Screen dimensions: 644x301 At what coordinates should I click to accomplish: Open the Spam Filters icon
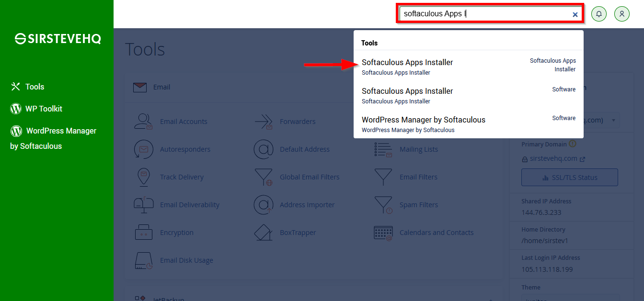tap(383, 205)
